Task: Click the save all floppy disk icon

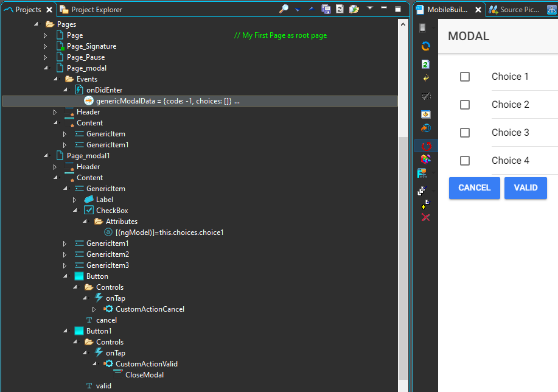Action: 326,9
